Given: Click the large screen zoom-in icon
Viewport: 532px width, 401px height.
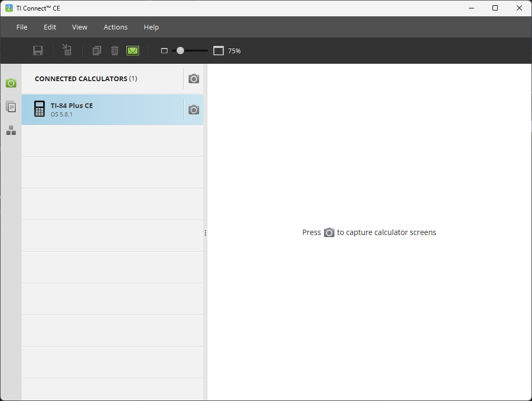Looking at the screenshot, I should coord(219,51).
